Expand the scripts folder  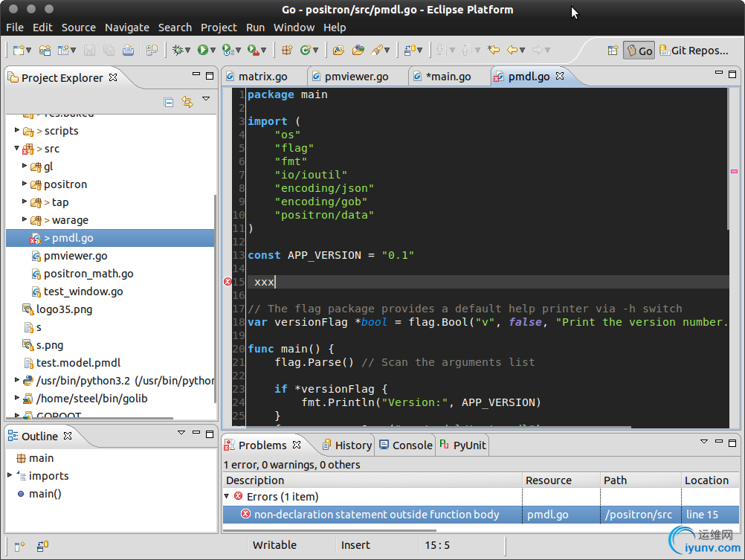(16, 130)
